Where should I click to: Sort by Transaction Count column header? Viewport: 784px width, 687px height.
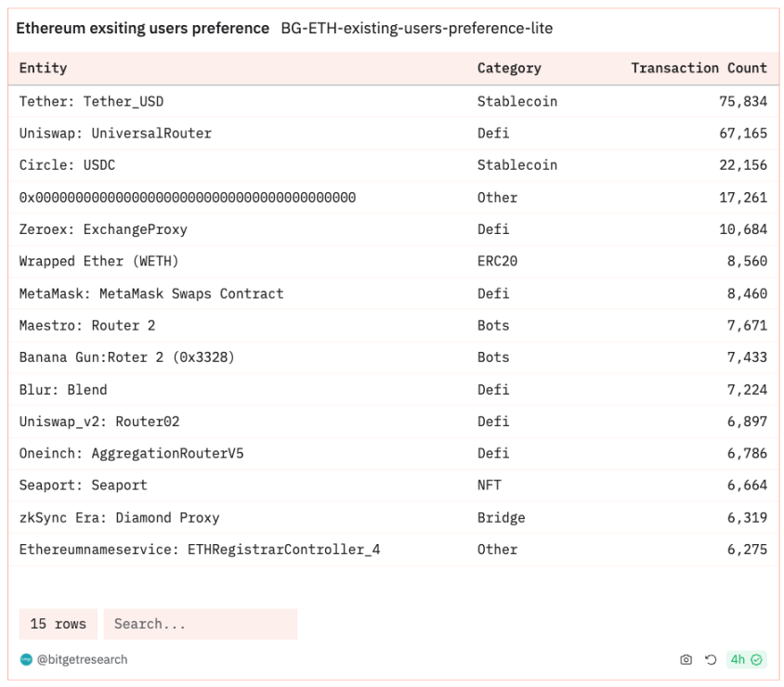point(699,68)
